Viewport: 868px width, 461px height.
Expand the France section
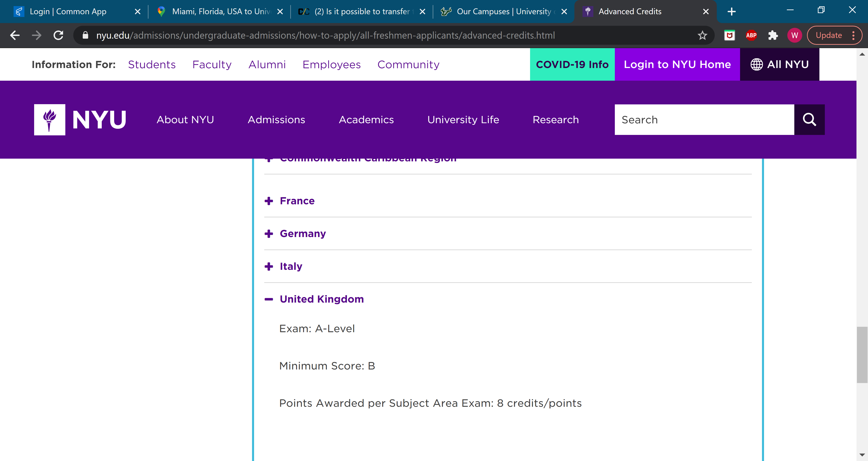coord(297,201)
